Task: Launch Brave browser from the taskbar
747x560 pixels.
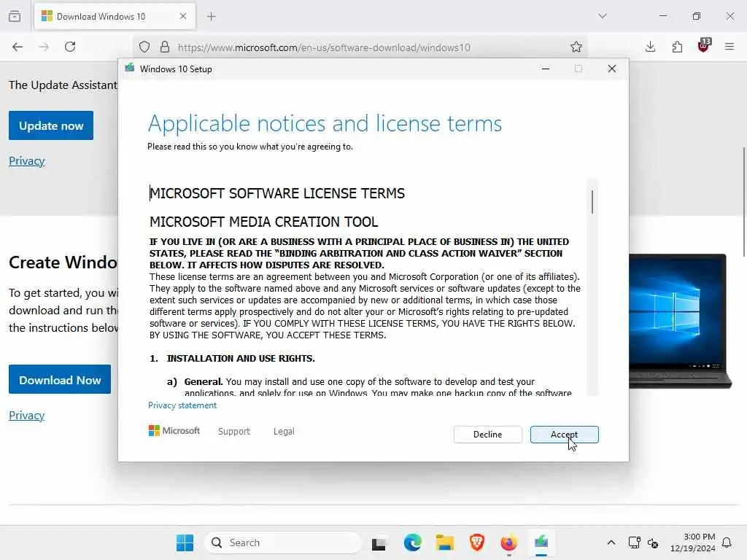Action: (477, 542)
